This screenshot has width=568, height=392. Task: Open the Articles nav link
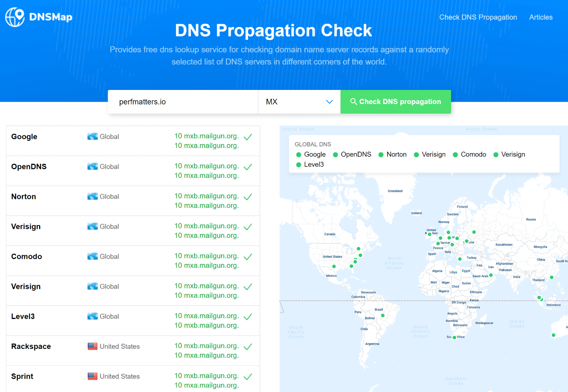541,17
